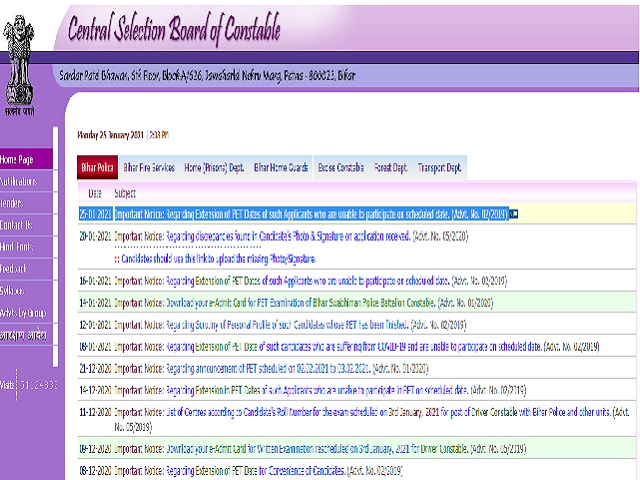The image size is (640, 480).
Task: Click the Monday 25 January 2021 date text
Action: click(111, 135)
